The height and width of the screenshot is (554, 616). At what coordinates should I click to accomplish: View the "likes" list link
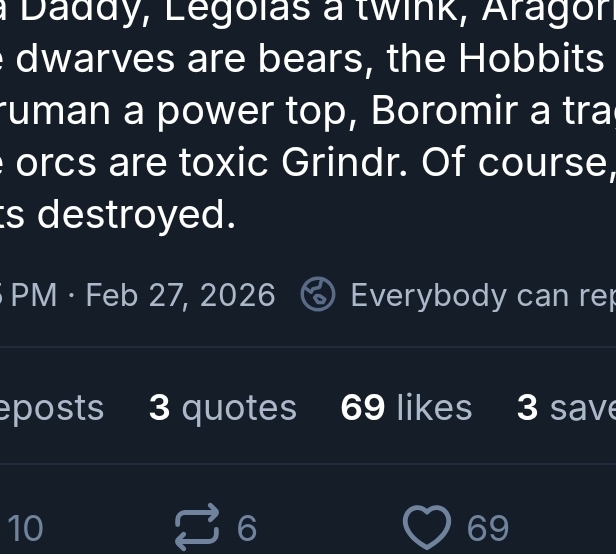tap(406, 408)
